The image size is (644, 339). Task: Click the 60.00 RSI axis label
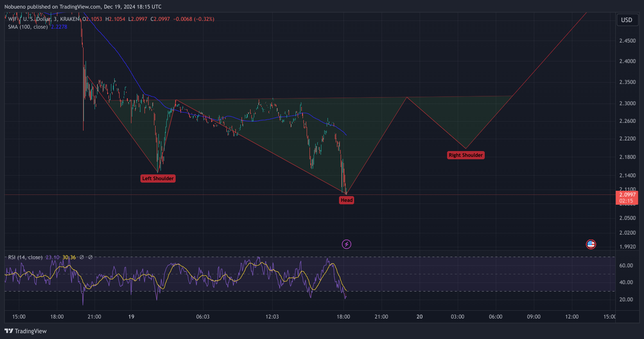[626, 265]
